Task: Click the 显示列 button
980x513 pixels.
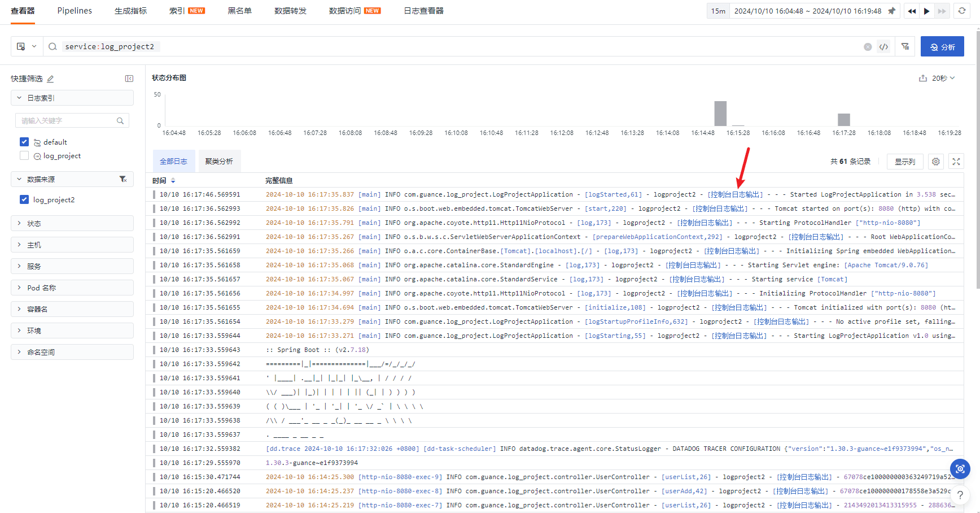Action: click(905, 162)
